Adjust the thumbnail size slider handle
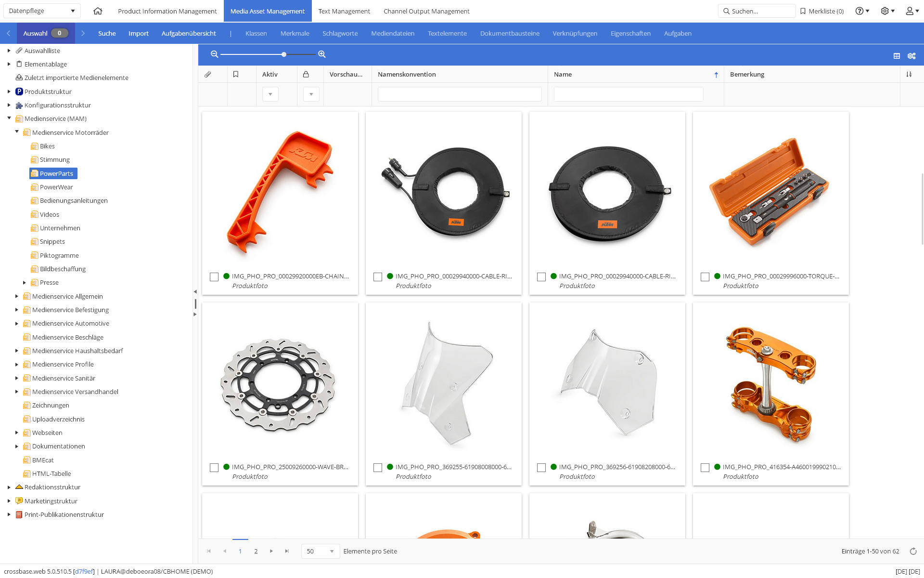The image size is (924, 578). 284,54
